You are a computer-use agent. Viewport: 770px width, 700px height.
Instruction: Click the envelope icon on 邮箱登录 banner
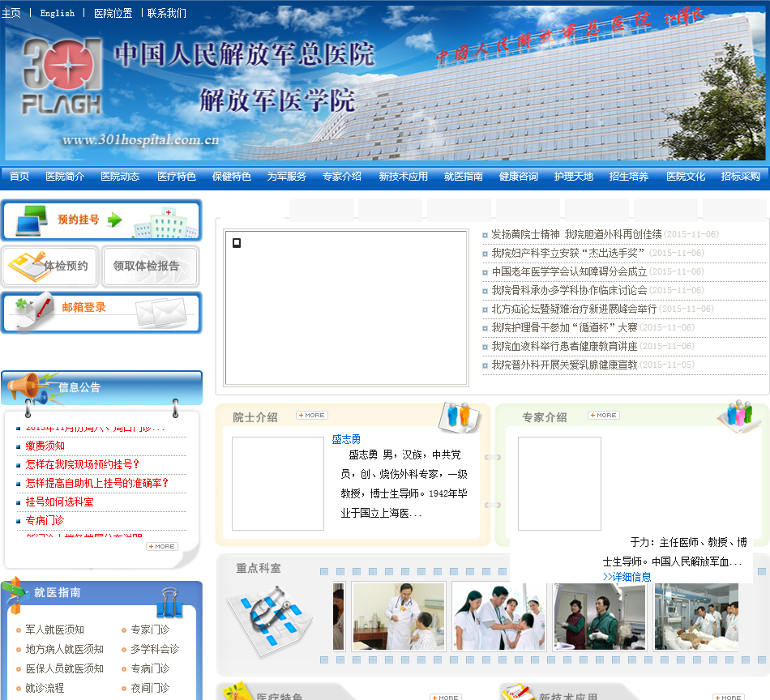[161, 312]
